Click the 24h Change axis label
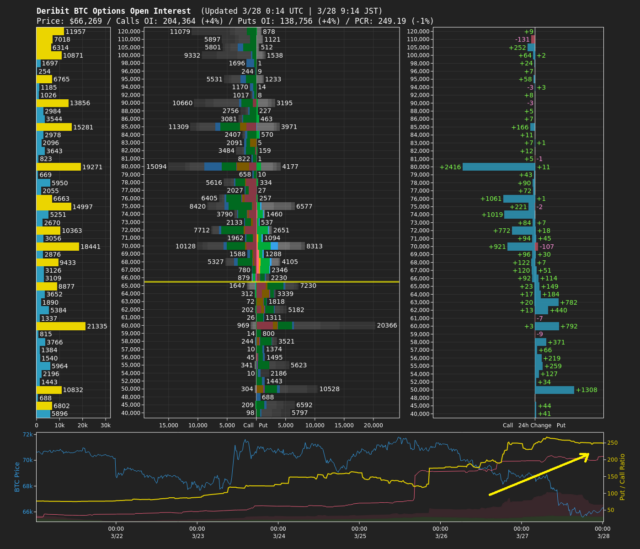The image size is (640, 549). pyautogui.click(x=536, y=424)
